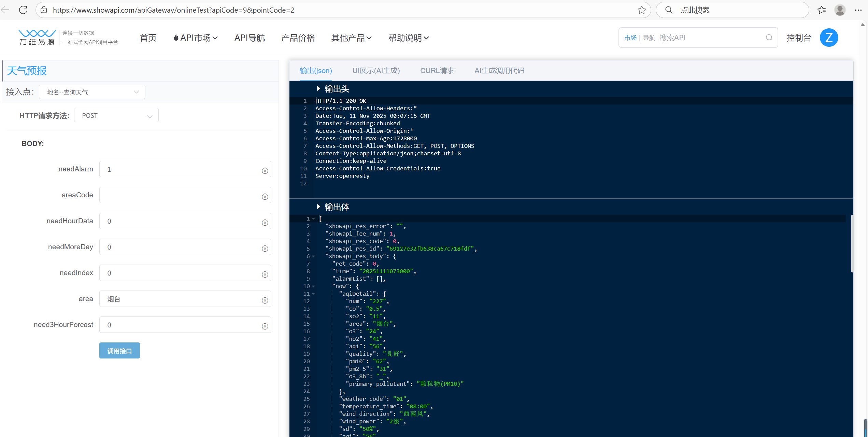
Task: Collapse the 输出头 section triangle
Action: (x=318, y=89)
